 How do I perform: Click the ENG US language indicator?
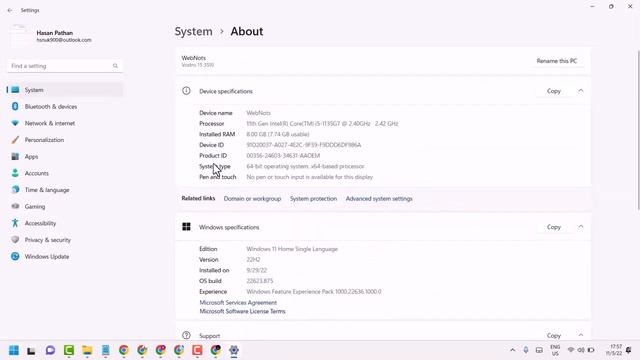click(555, 350)
